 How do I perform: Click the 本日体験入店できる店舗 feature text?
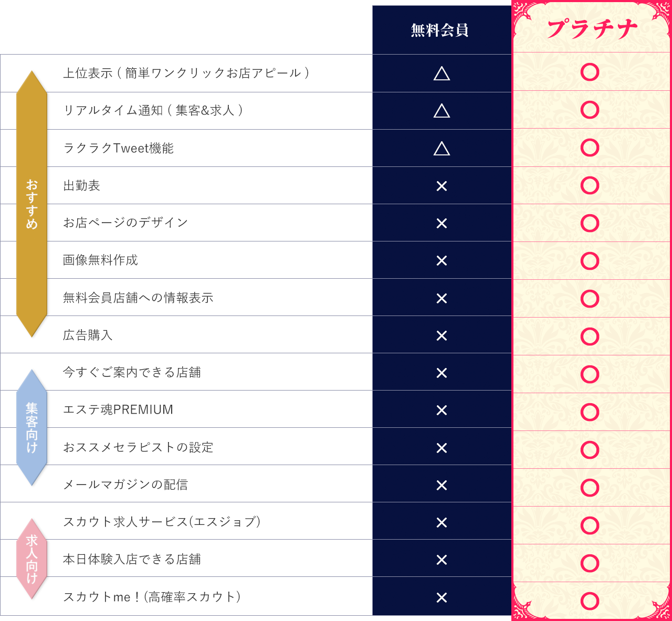pyautogui.click(x=132, y=560)
